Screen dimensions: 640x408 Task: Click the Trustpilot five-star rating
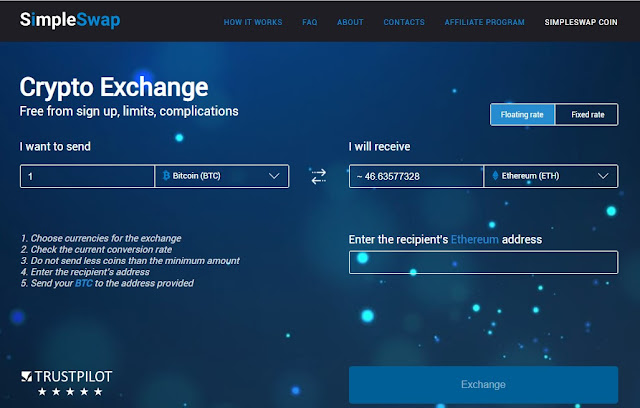click(x=70, y=392)
